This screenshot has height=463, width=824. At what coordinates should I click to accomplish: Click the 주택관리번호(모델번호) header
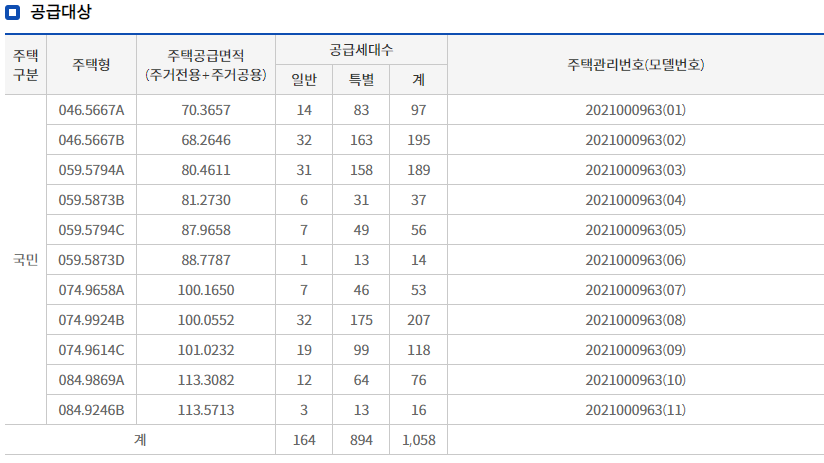pyautogui.click(x=635, y=65)
